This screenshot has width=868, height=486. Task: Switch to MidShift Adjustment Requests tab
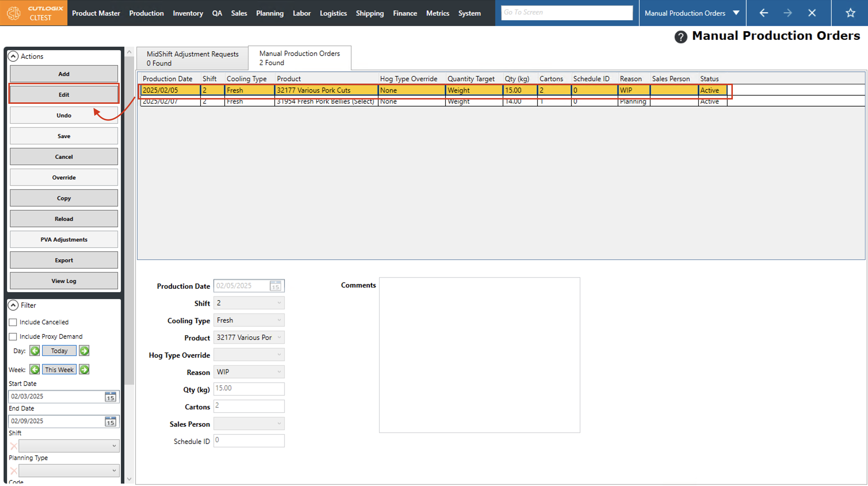point(192,58)
